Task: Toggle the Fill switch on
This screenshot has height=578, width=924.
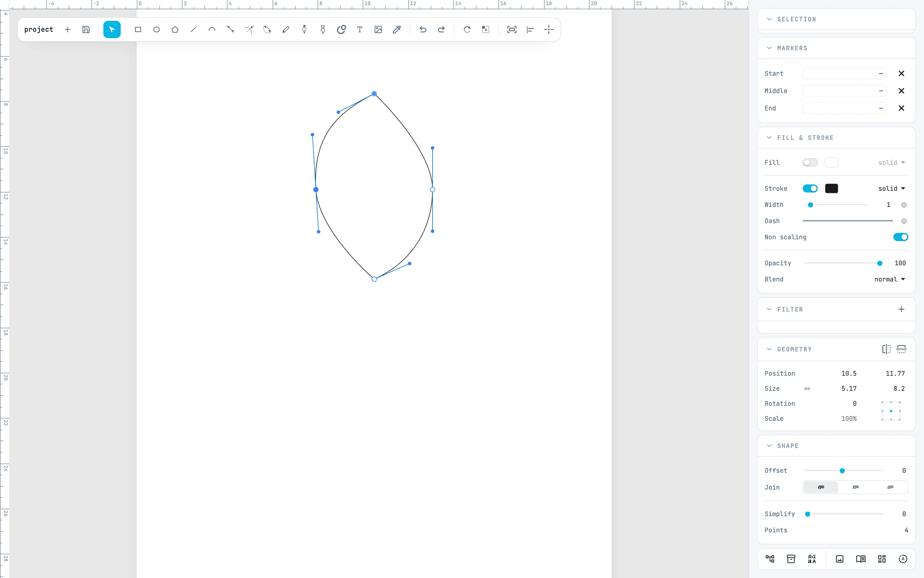Action: pyautogui.click(x=810, y=162)
